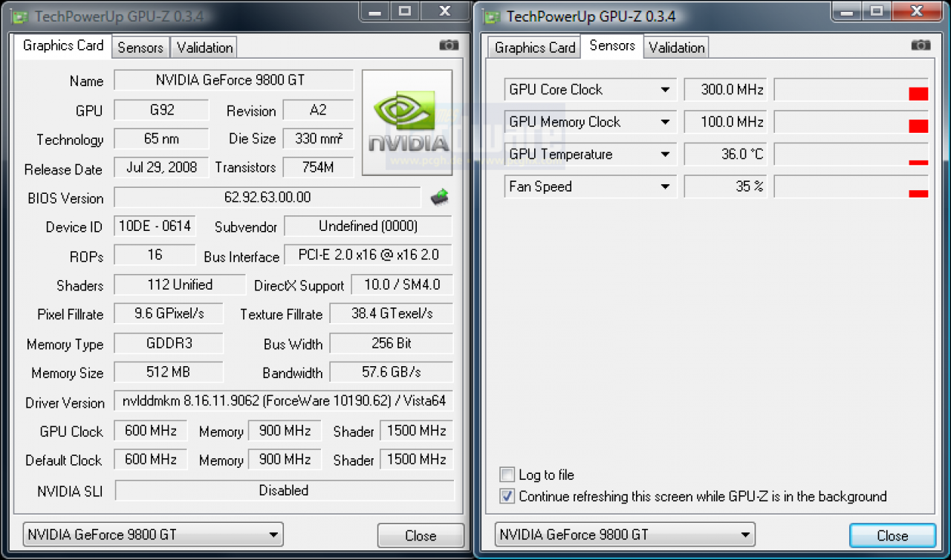Screen dimensions: 951x560
Task: Click the 256 Bit bus width field
Action: pos(392,343)
